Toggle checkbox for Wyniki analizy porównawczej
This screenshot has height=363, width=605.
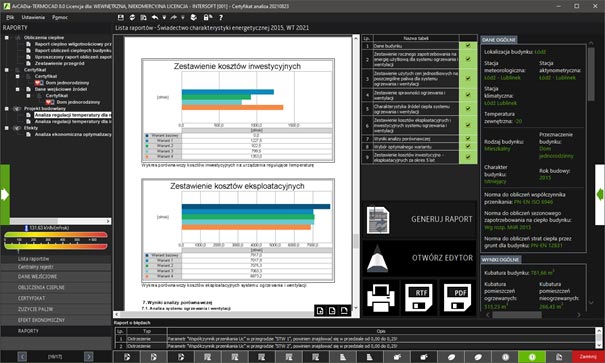(468, 138)
